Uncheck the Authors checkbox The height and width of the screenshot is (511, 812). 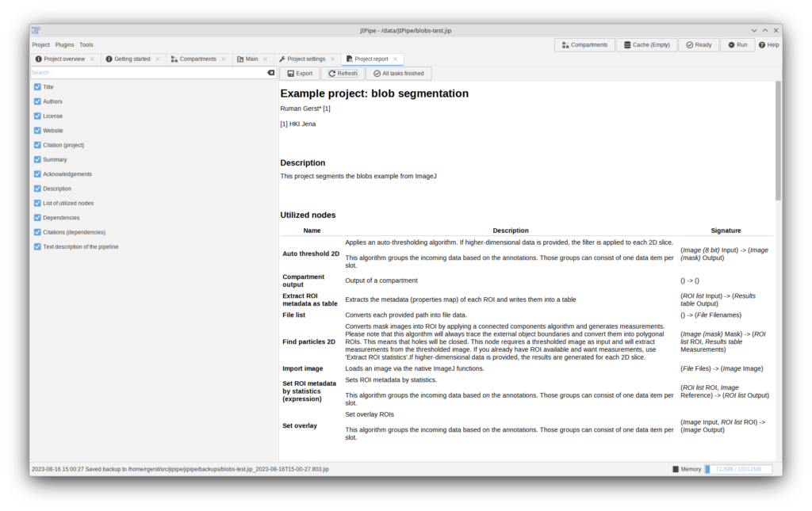pyautogui.click(x=37, y=101)
